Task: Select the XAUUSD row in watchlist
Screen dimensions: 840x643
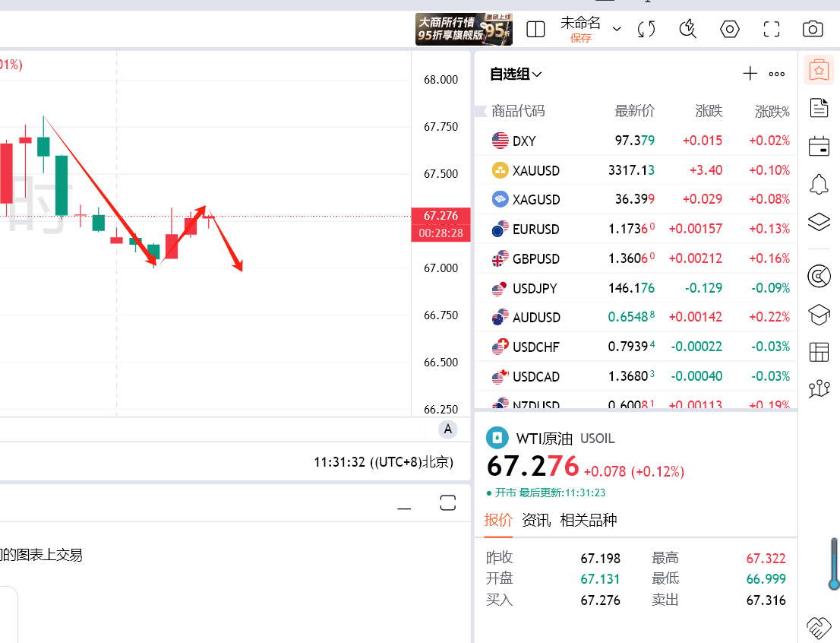Action: click(636, 170)
